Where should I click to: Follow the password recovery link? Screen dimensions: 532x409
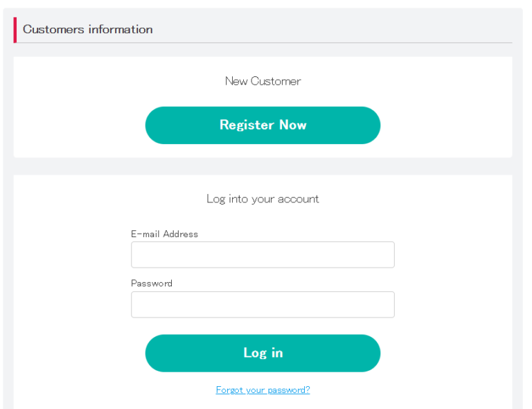pyautogui.click(x=263, y=390)
